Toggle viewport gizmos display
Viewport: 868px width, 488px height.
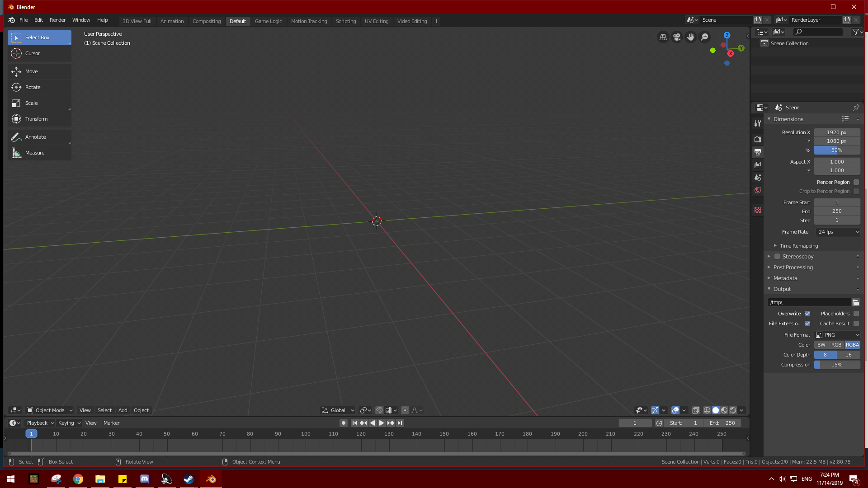pos(655,410)
